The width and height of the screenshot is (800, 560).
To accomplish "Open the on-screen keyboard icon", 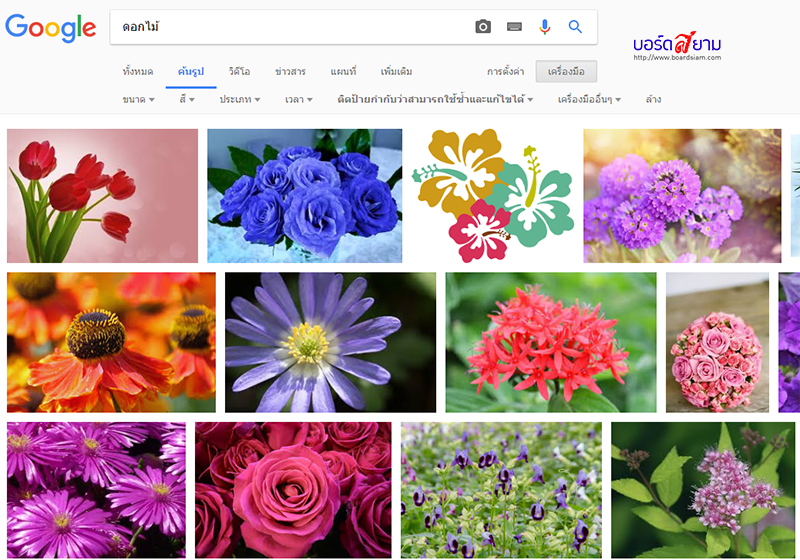I will [x=514, y=27].
